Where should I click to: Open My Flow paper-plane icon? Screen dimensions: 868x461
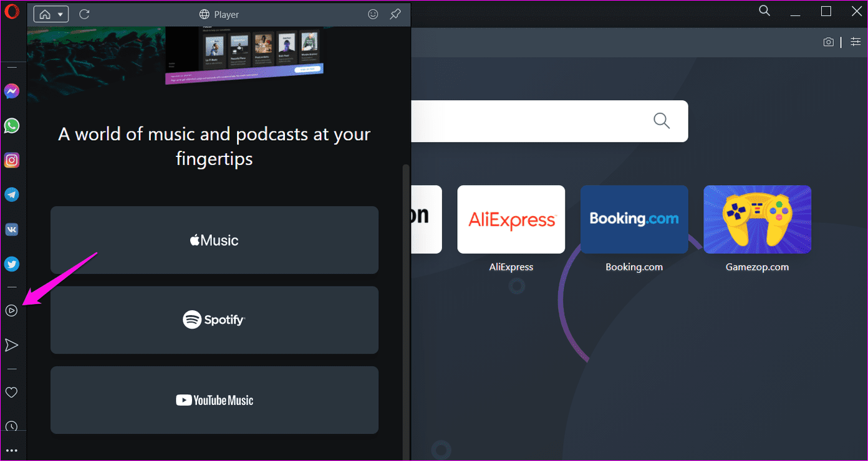pyautogui.click(x=11, y=345)
